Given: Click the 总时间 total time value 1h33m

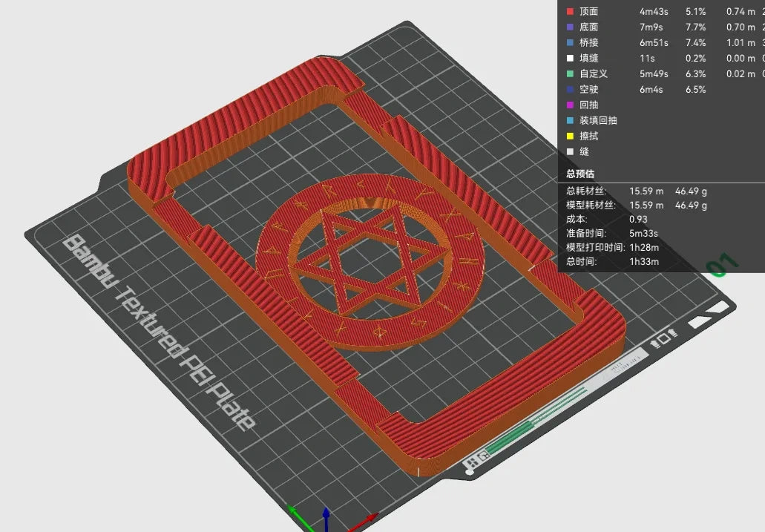Looking at the screenshot, I should pyautogui.click(x=644, y=262).
